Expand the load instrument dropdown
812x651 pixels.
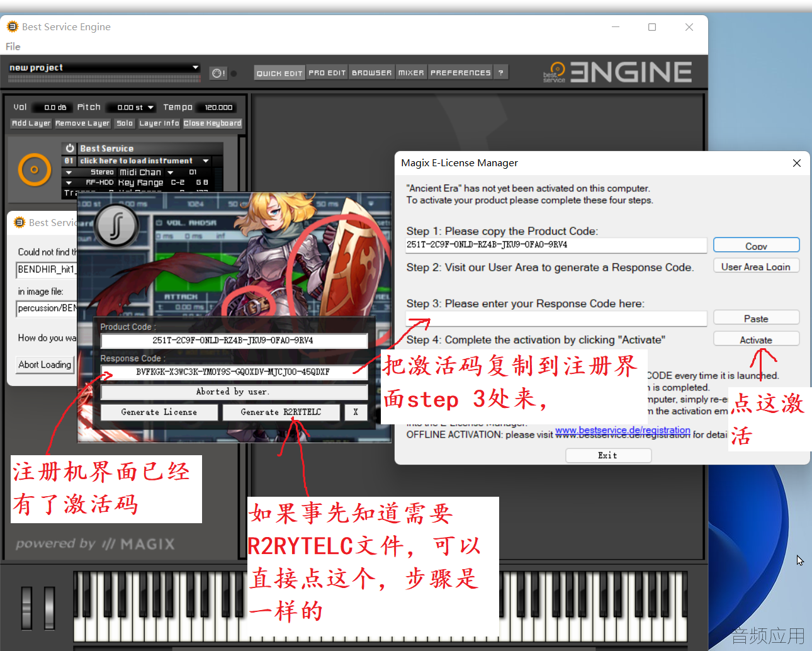[x=206, y=161]
